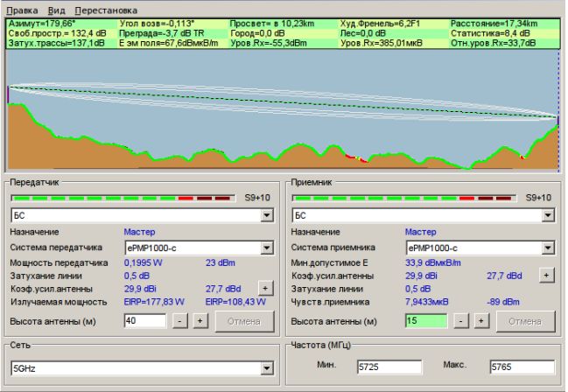Viewport: 568px width, 392px height.
Task: Open the Перестановка menu
Action: 106,9
